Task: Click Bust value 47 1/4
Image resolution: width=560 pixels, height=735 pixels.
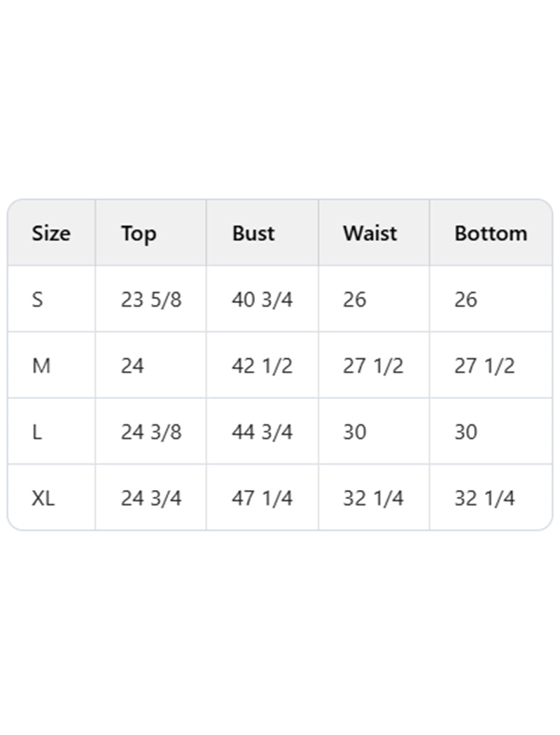Action: [x=262, y=498]
